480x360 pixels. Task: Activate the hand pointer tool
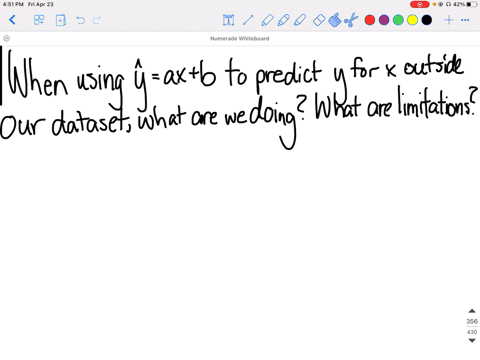click(335, 20)
